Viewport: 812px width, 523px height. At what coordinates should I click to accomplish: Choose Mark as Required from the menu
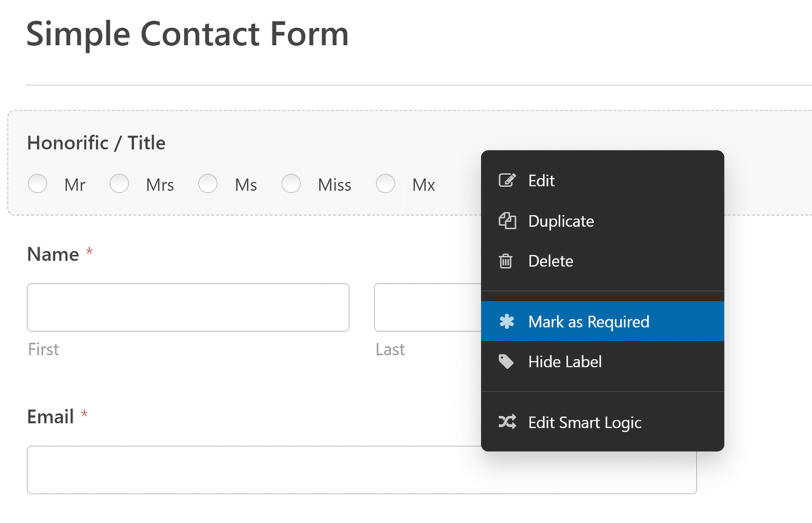click(x=589, y=321)
